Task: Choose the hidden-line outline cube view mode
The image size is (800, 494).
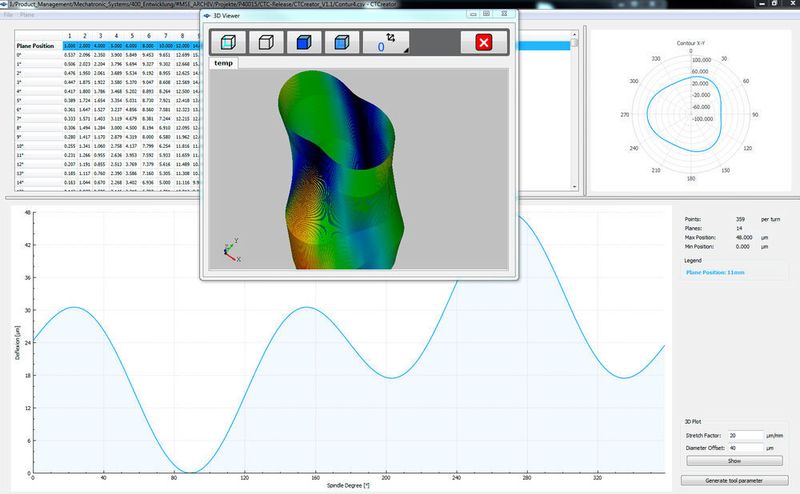Action: 266,42
